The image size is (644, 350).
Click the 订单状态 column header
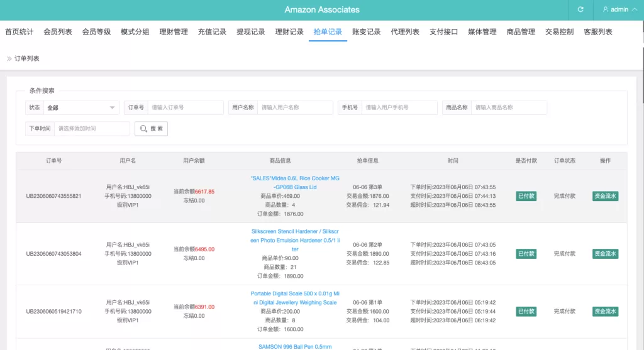(564, 161)
